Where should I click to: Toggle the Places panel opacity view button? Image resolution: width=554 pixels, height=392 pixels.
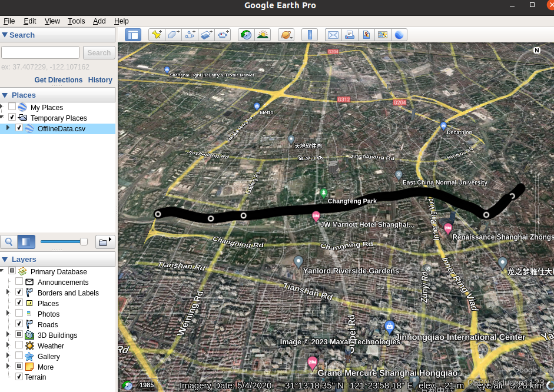(26, 242)
